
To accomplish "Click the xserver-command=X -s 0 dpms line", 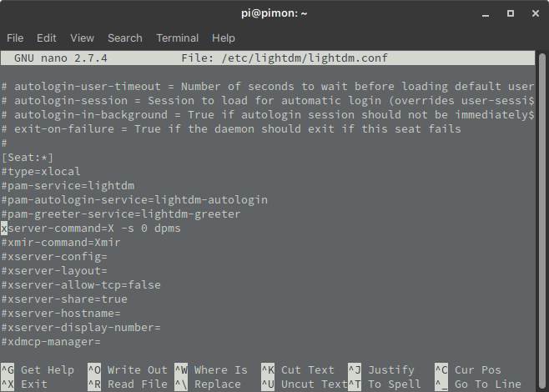I will click(91, 229).
